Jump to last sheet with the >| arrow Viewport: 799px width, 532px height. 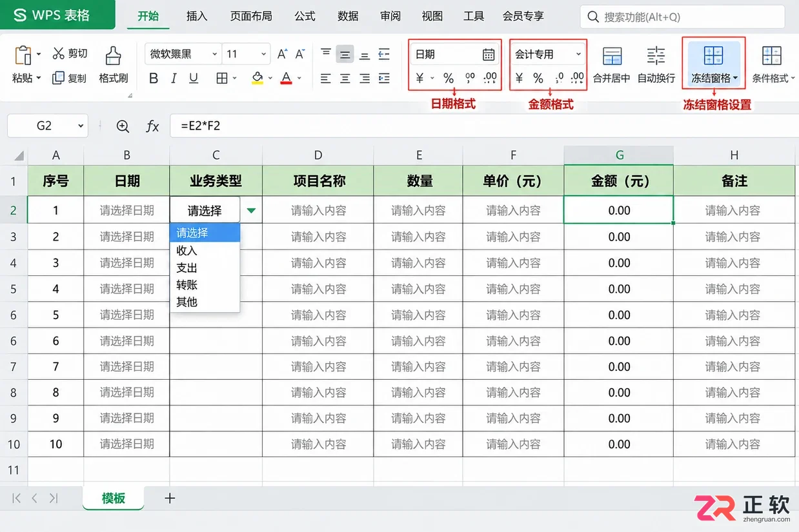click(54, 498)
